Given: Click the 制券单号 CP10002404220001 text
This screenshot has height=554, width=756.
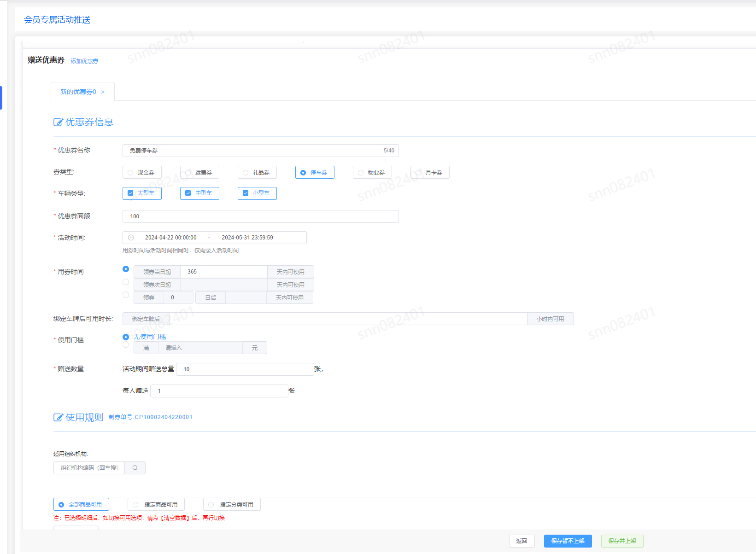Looking at the screenshot, I should click(151, 417).
